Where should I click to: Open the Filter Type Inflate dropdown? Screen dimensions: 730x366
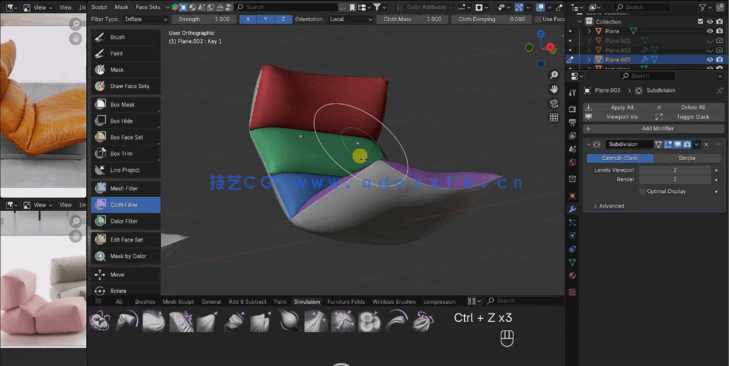tap(145, 19)
